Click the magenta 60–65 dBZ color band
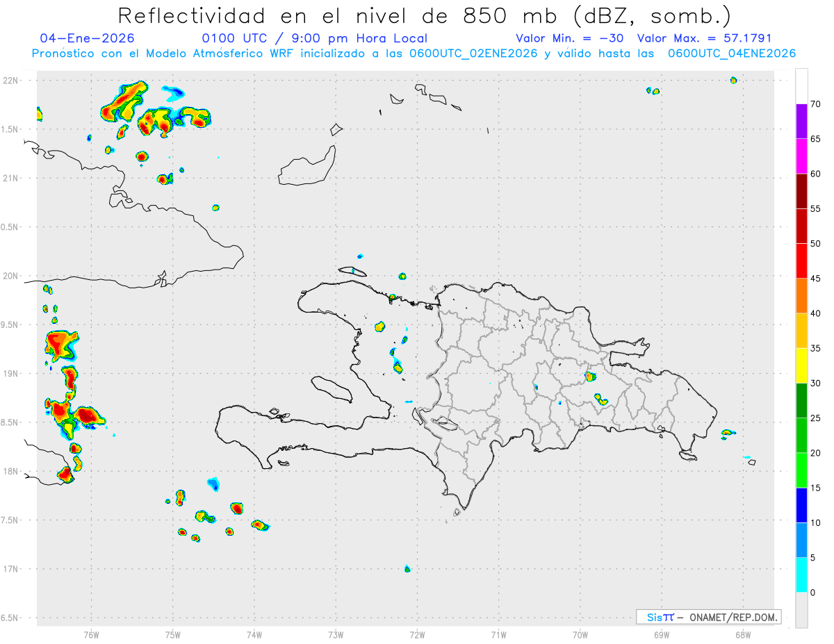 pyautogui.click(x=801, y=156)
